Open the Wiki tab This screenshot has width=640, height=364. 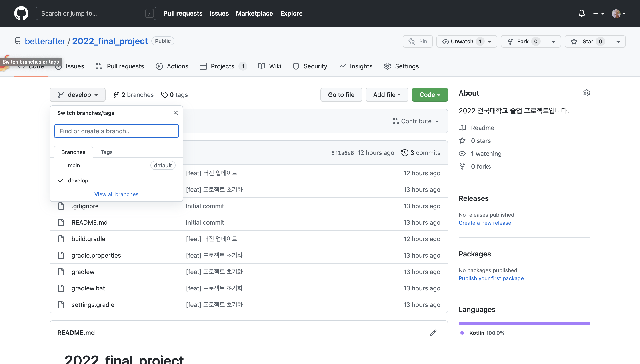pos(270,66)
